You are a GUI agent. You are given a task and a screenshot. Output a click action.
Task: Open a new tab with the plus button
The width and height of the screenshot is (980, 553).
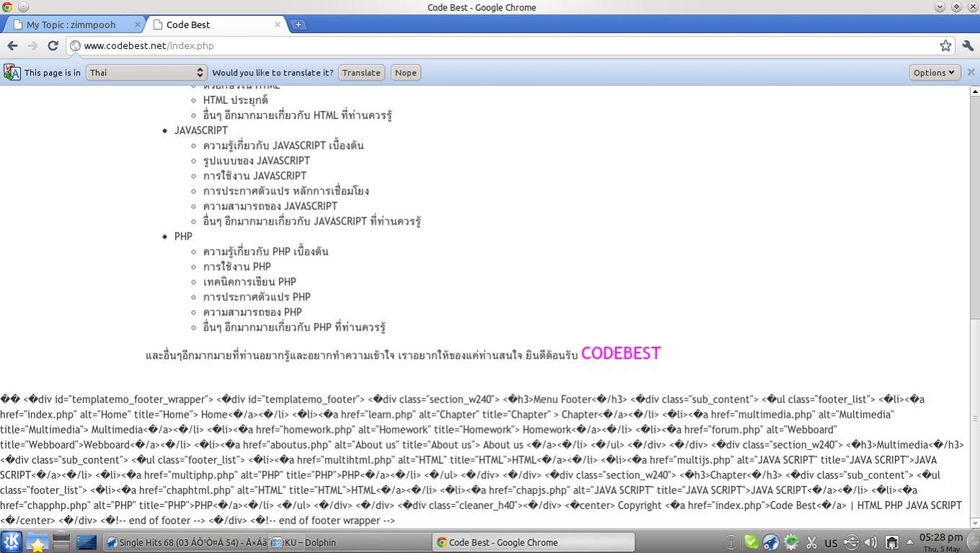(298, 24)
